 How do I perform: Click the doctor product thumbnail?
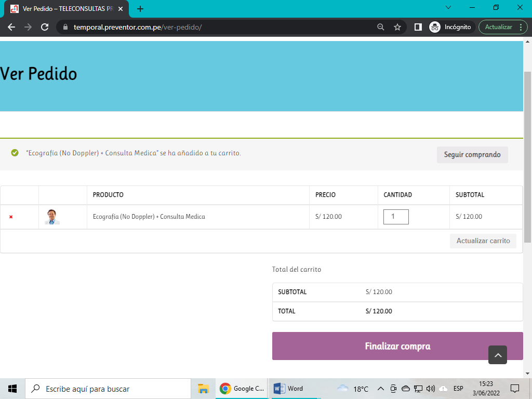[x=52, y=217]
